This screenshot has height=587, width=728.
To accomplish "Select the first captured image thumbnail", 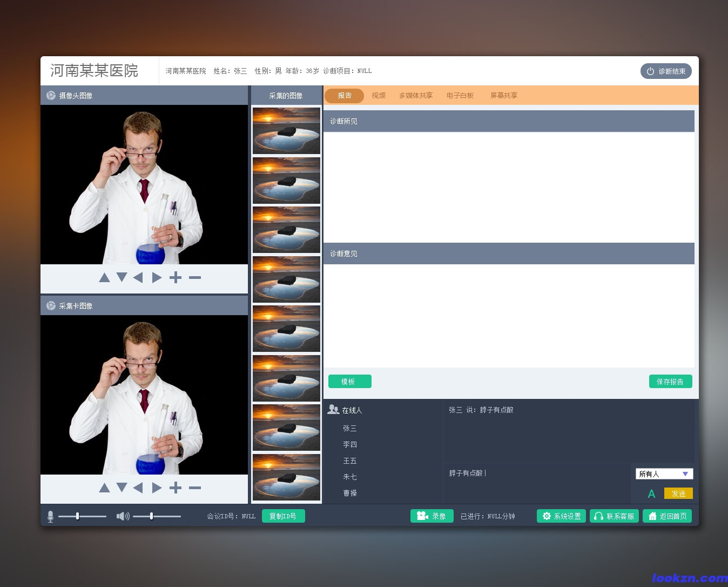I will point(286,131).
